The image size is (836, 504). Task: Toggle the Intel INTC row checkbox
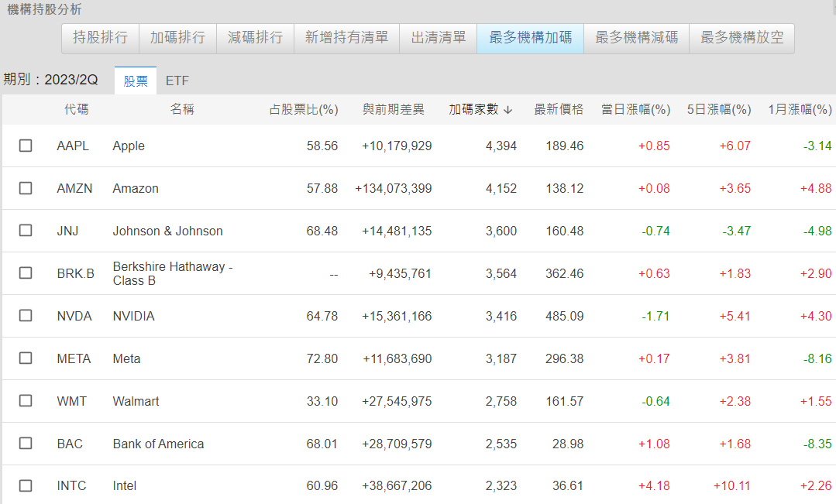tap(26, 485)
